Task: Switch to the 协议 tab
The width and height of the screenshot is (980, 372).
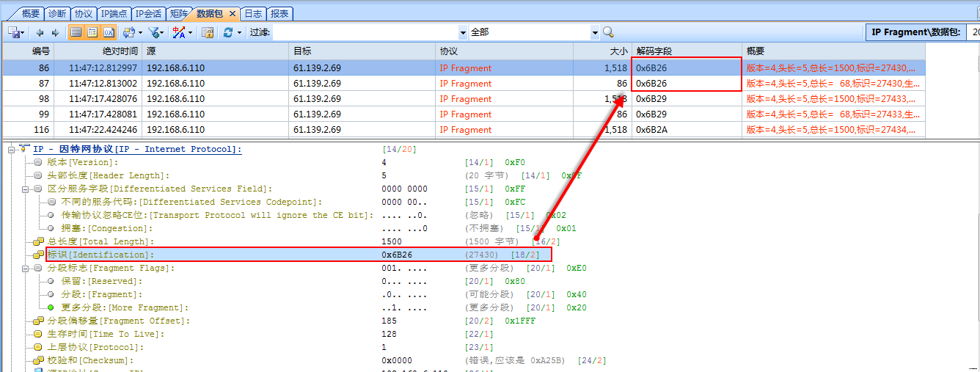Action: tap(84, 14)
